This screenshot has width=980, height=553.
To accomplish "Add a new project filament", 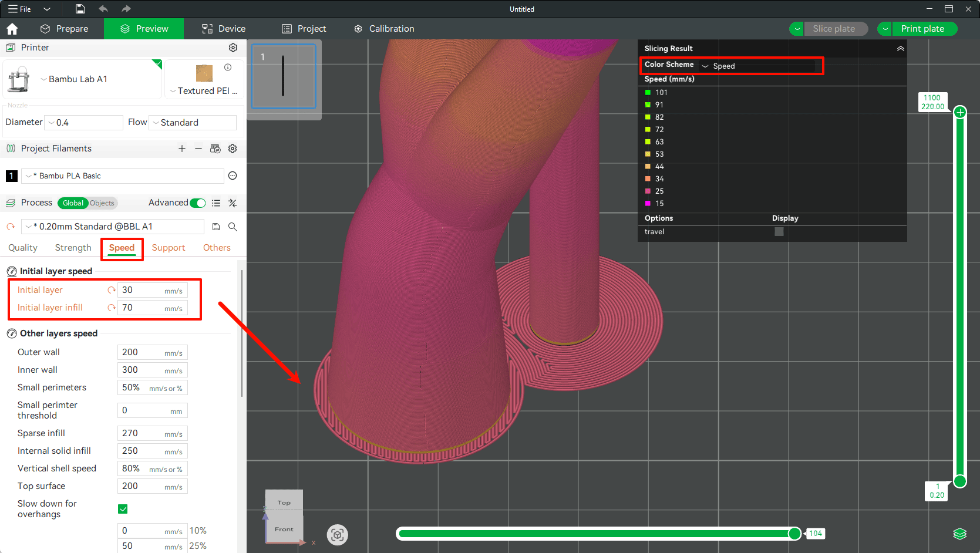I will [x=182, y=149].
